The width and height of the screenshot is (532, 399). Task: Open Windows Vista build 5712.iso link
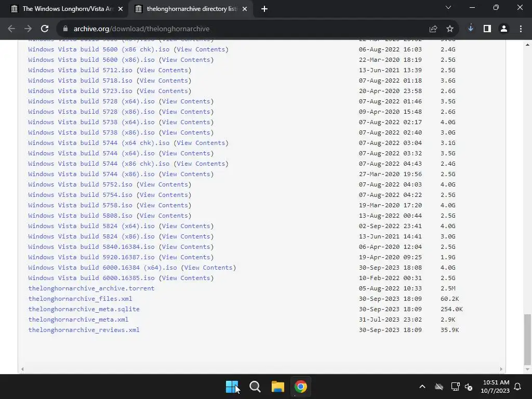[x=80, y=70]
